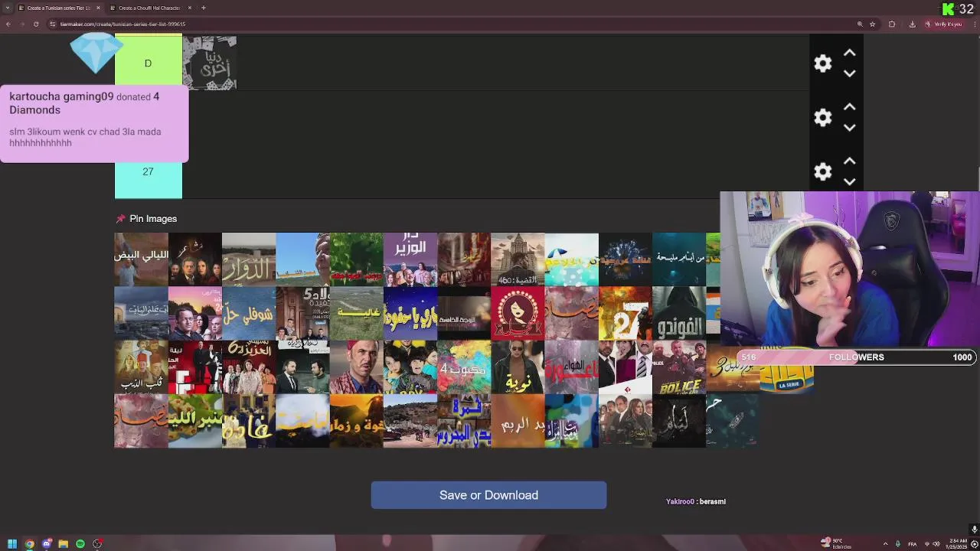Pick the BOLICE series thumbnail
Viewport: 980px width, 551px height.
coord(679,367)
